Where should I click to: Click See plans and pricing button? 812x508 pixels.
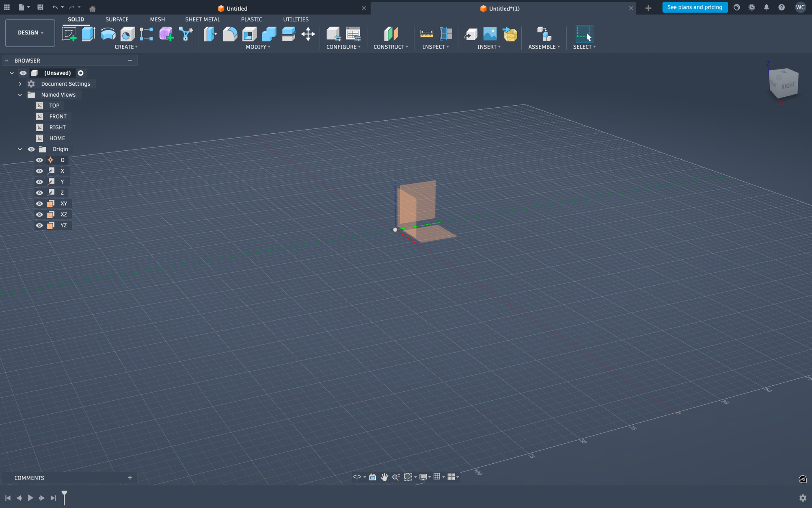695,7
